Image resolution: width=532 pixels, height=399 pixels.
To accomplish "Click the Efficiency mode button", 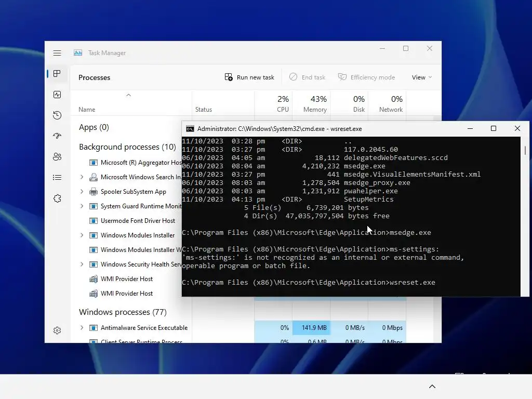I will tap(366, 77).
